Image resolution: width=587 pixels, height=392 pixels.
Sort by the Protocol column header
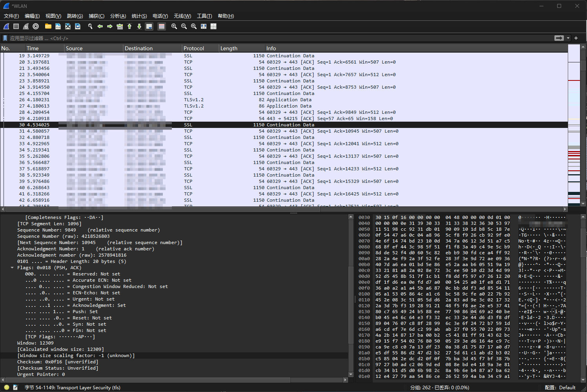click(201, 48)
